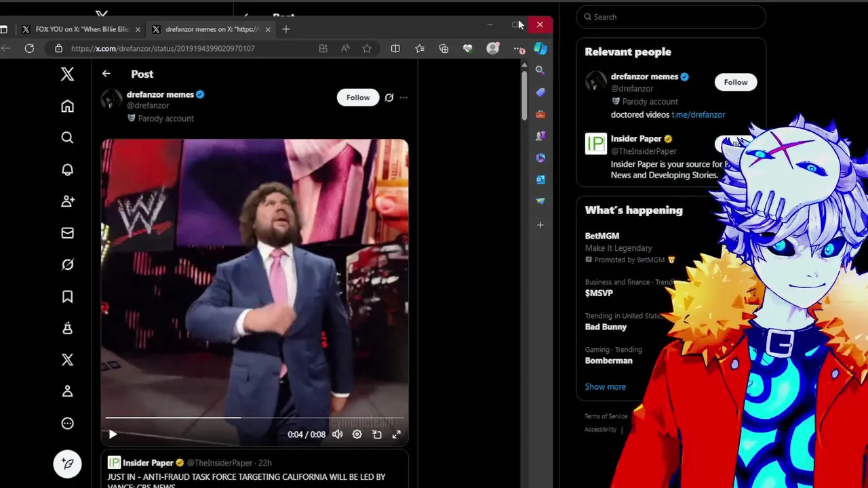Open Edge sidebar Shopping tag icon
868x488 pixels.
pos(540,92)
